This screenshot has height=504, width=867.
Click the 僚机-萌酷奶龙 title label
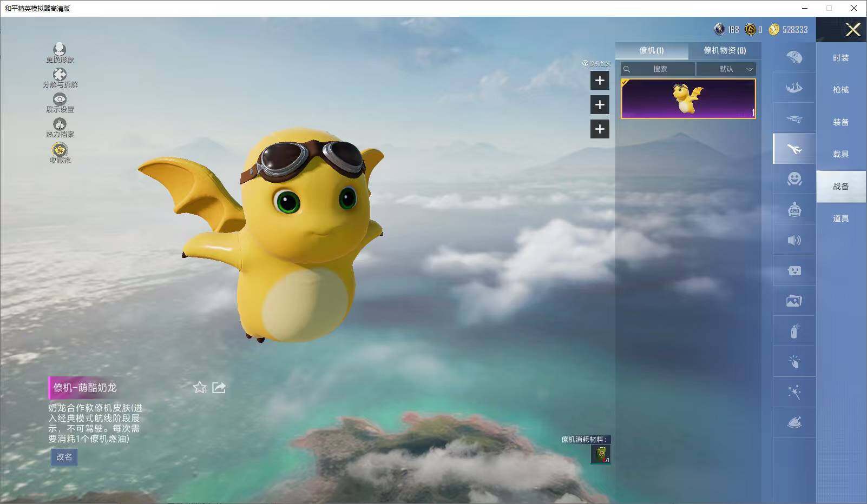pyautogui.click(x=85, y=388)
